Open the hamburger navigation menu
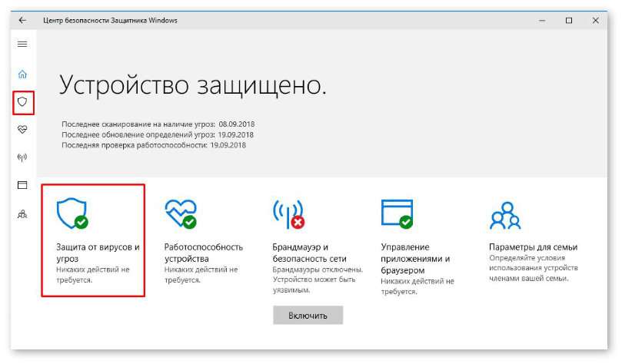Viewport: 622px width, 364px height. (22, 44)
